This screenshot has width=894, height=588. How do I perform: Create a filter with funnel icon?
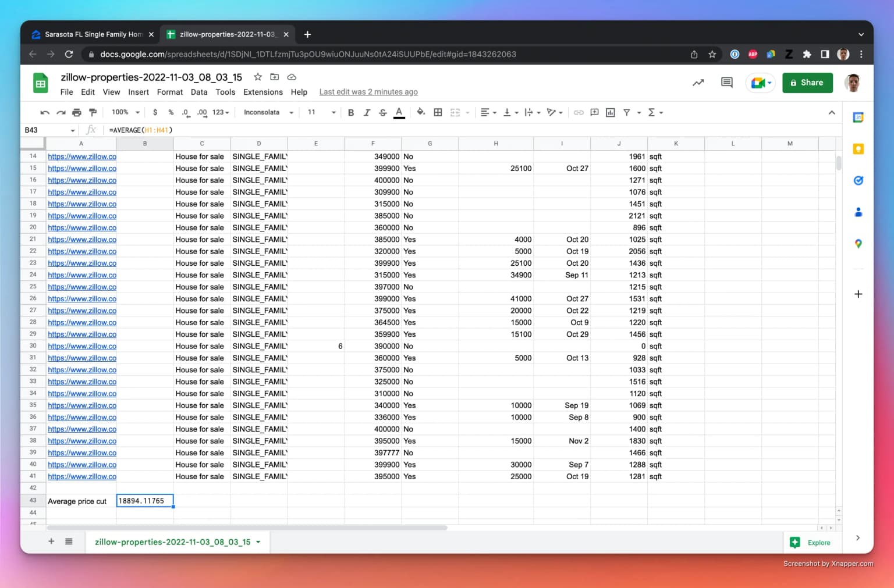pos(627,113)
